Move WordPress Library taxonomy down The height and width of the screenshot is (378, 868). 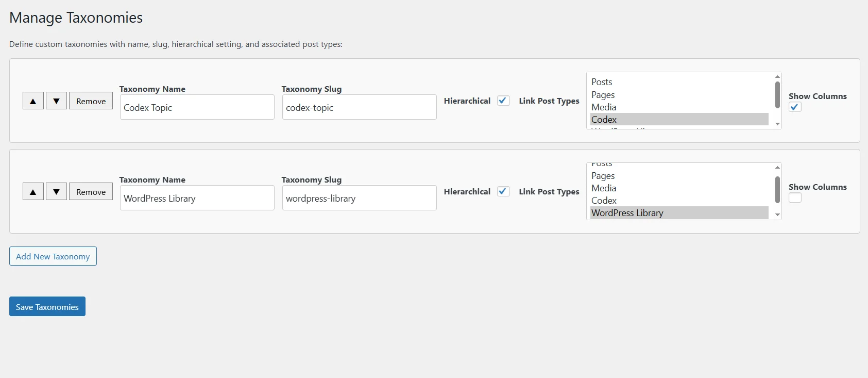click(x=56, y=192)
